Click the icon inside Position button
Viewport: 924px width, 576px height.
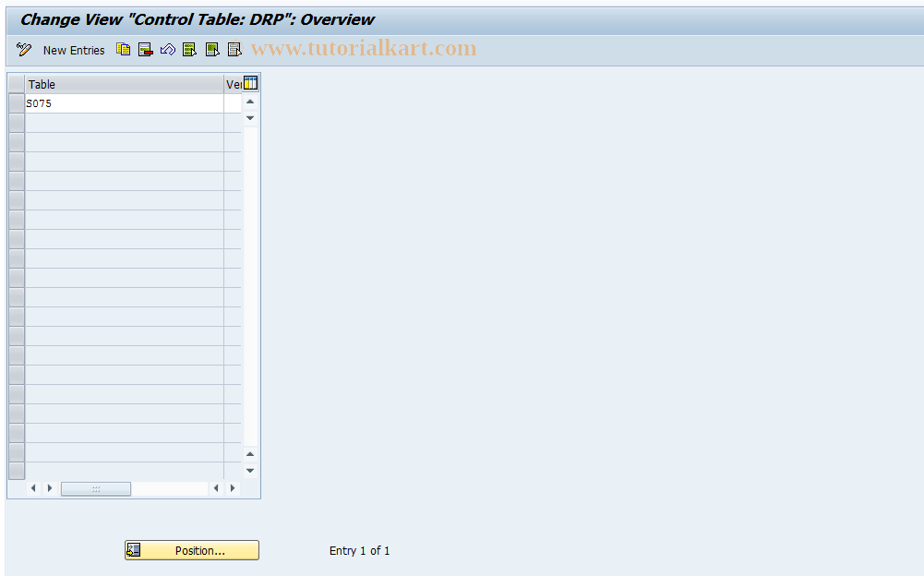pos(134,550)
